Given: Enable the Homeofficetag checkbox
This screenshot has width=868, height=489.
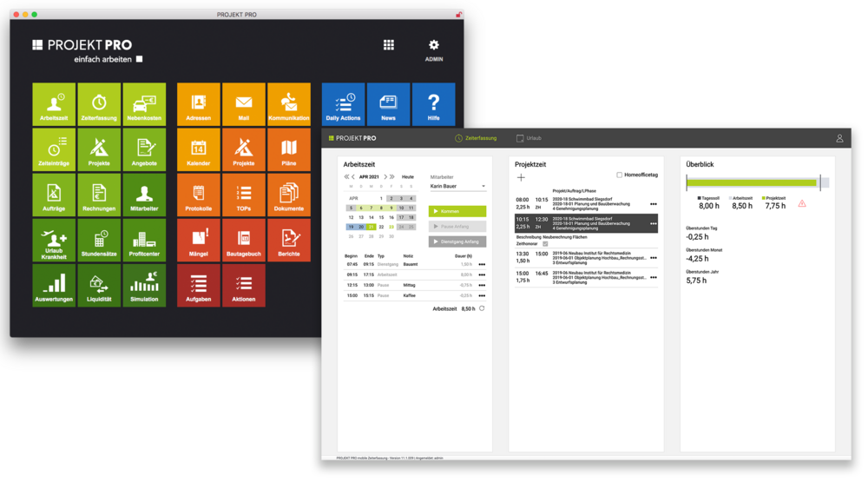Looking at the screenshot, I should click(x=619, y=175).
